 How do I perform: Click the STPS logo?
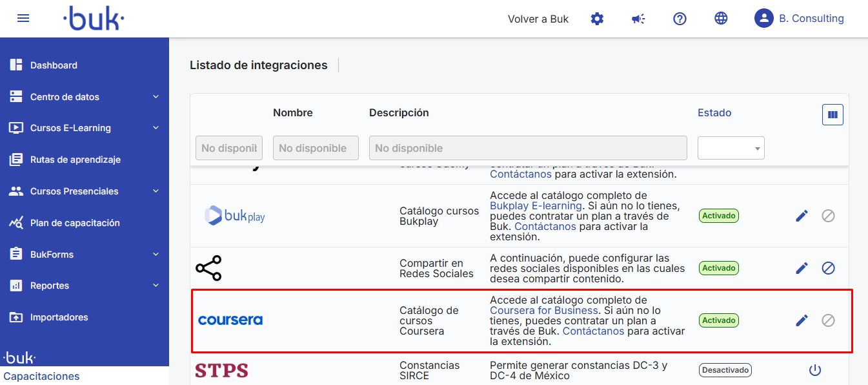click(221, 370)
